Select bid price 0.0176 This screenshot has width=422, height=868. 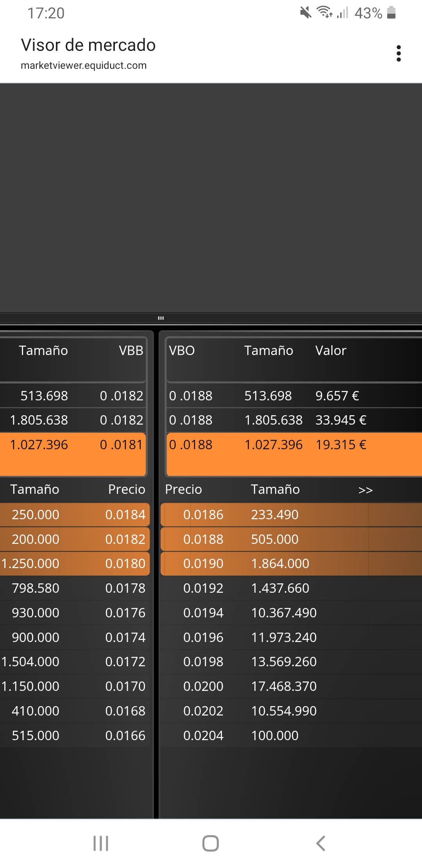click(x=125, y=613)
